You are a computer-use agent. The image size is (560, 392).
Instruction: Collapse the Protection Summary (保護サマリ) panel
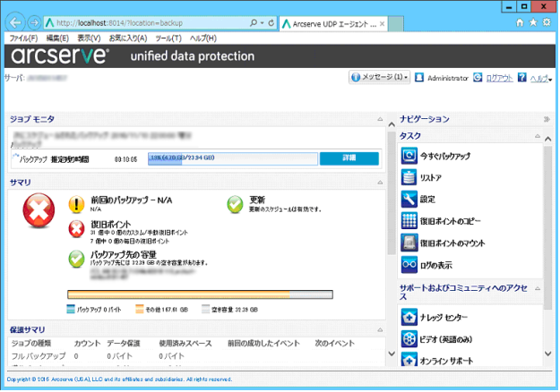pyautogui.click(x=380, y=329)
